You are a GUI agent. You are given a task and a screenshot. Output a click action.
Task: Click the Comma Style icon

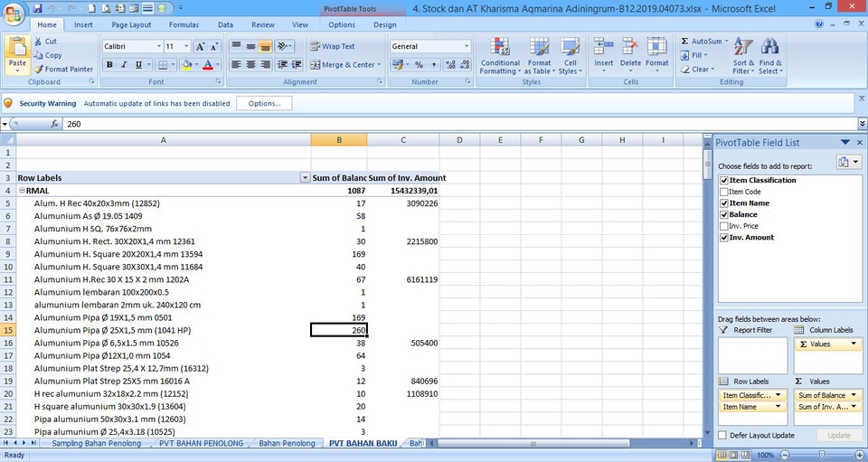tap(433, 65)
